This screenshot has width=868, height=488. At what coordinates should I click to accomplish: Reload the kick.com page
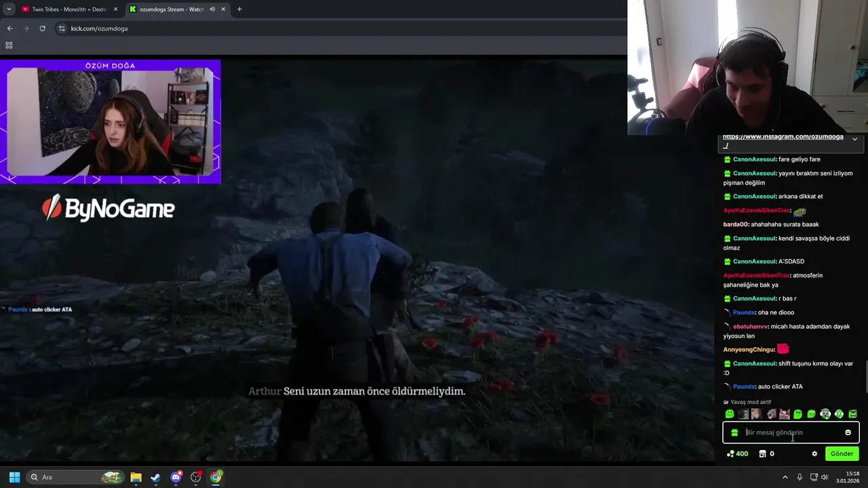point(42,28)
